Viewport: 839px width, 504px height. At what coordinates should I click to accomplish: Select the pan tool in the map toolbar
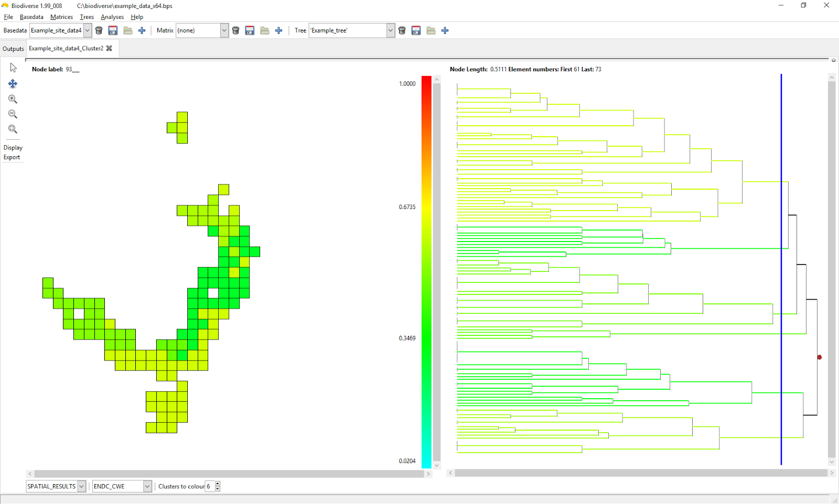click(x=13, y=83)
